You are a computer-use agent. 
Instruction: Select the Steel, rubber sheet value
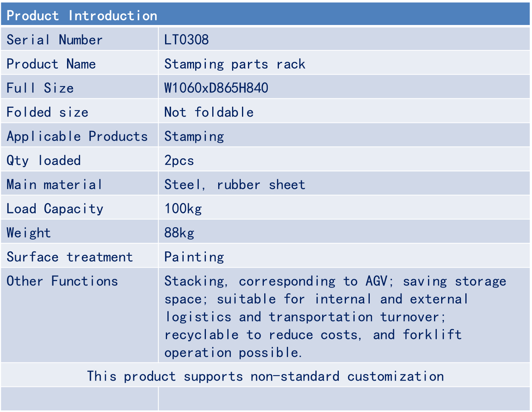[x=235, y=185]
